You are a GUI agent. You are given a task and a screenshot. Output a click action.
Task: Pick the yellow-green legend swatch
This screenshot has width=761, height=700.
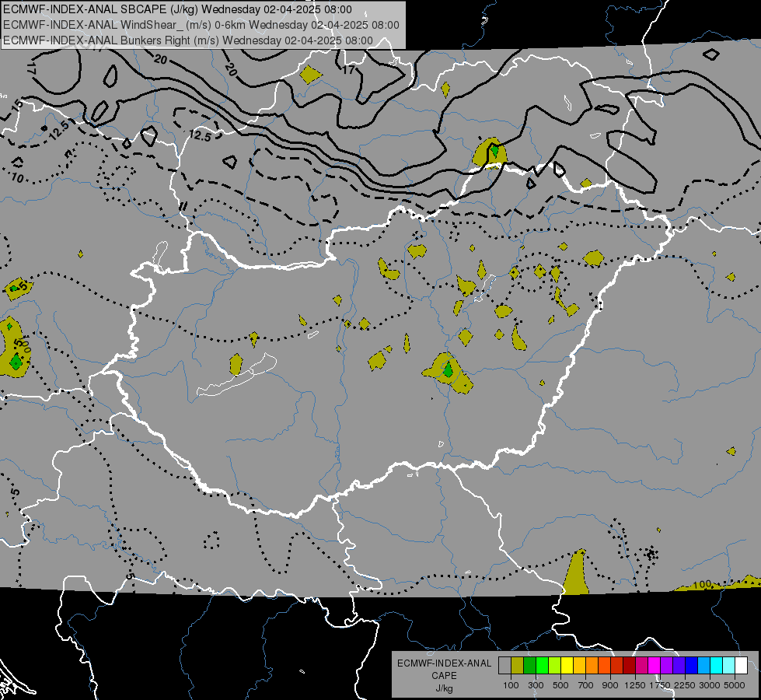click(555, 666)
